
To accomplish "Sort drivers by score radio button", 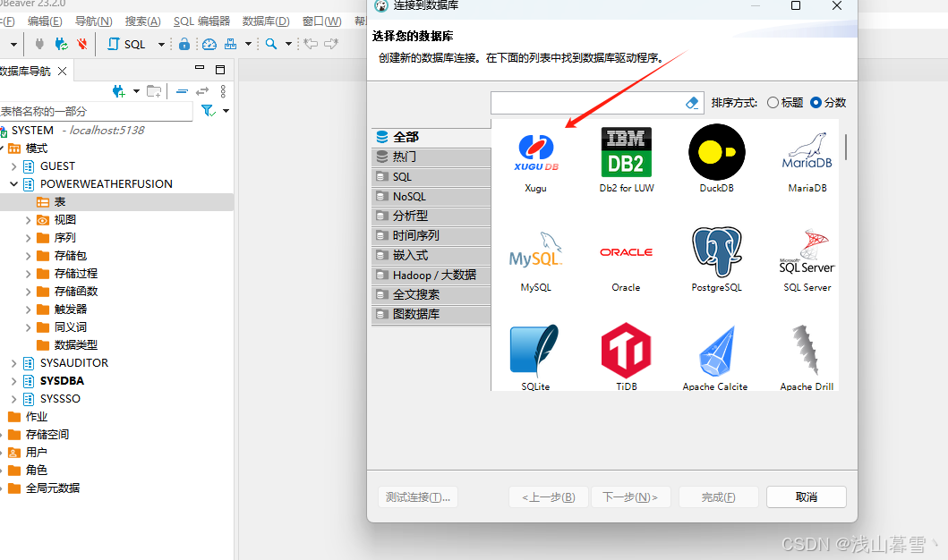I will point(816,103).
